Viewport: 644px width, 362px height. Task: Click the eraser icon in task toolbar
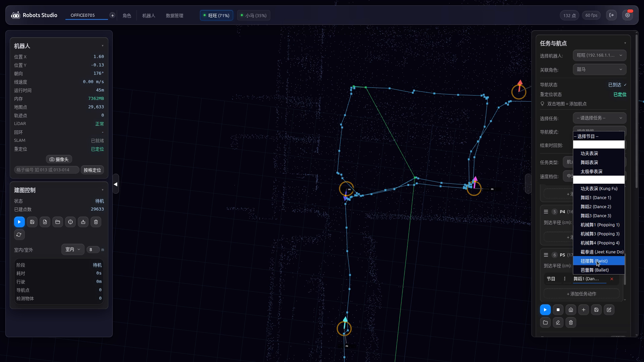pyautogui.click(x=558, y=322)
